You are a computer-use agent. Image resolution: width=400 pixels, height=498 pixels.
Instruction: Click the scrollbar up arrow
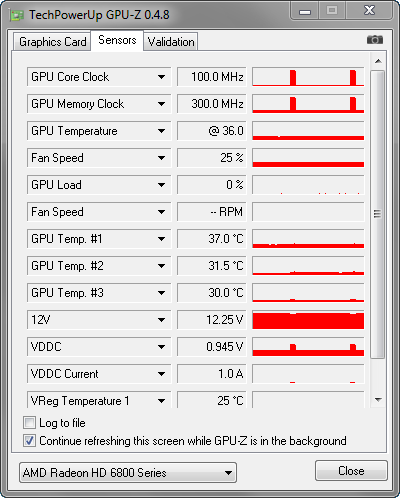tap(378, 61)
